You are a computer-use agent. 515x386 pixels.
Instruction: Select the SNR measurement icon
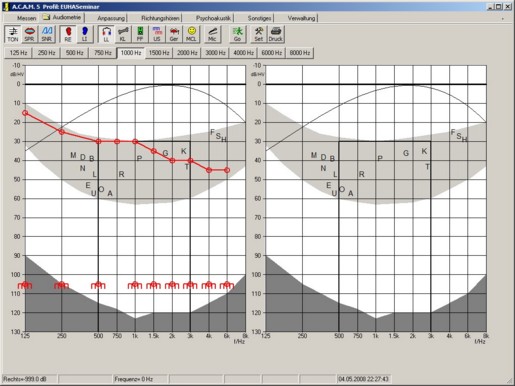[x=47, y=34]
